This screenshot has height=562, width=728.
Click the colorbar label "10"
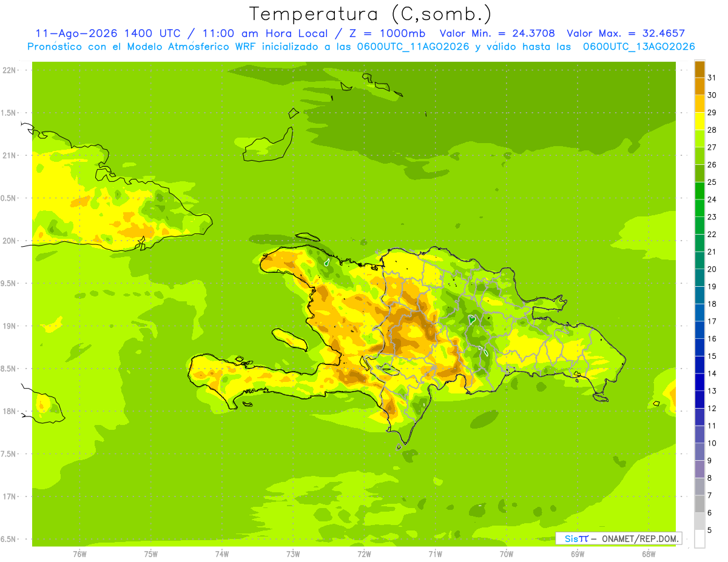coord(712,443)
